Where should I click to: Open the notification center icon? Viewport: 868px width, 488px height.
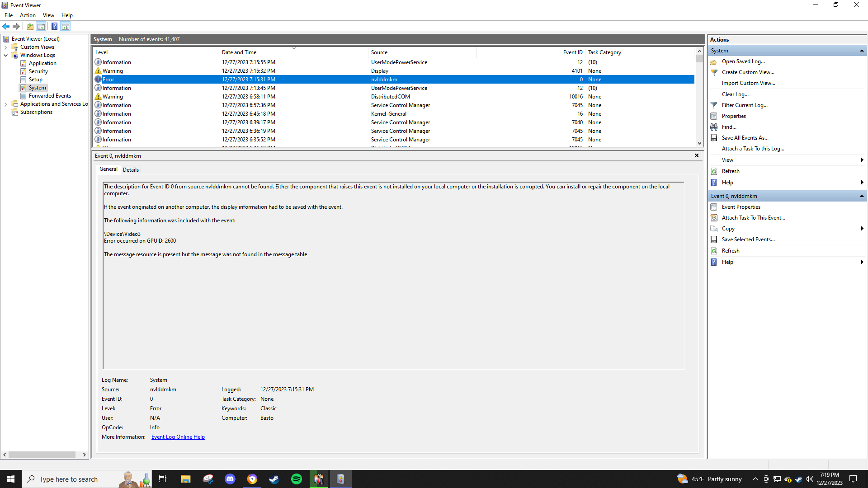853,479
